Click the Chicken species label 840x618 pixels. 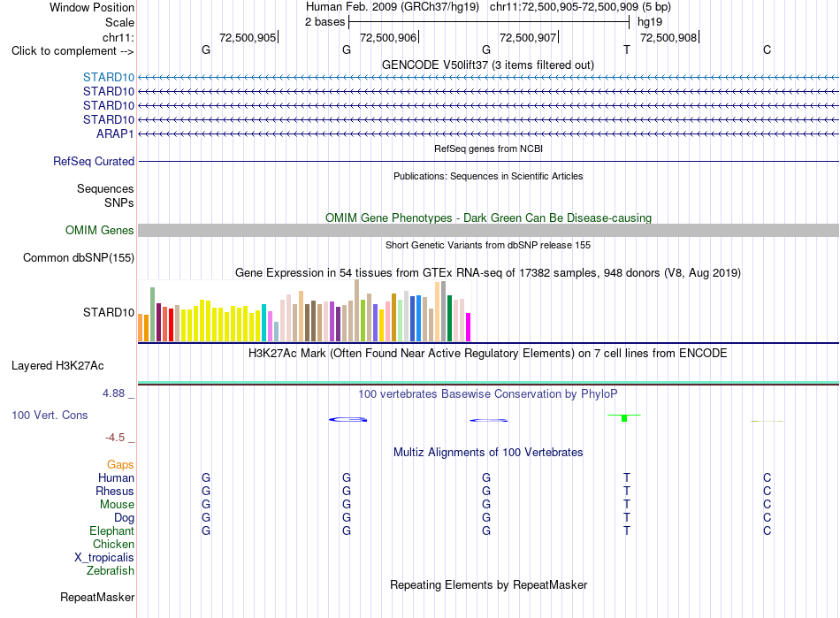click(113, 544)
